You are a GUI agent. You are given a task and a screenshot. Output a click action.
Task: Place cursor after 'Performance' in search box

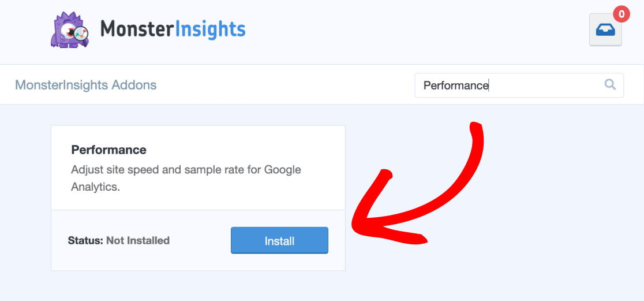pyautogui.click(x=489, y=86)
